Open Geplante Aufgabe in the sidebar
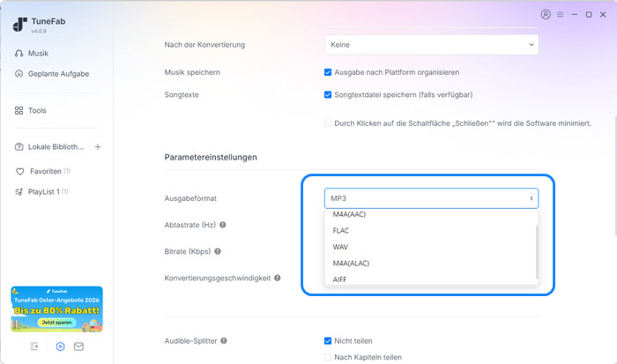Viewport: 617px width, 364px height. 51,73
